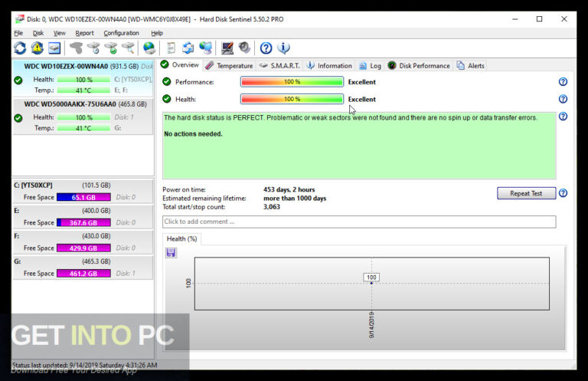Click the comment input field
This screenshot has height=381, width=588.
point(359,222)
